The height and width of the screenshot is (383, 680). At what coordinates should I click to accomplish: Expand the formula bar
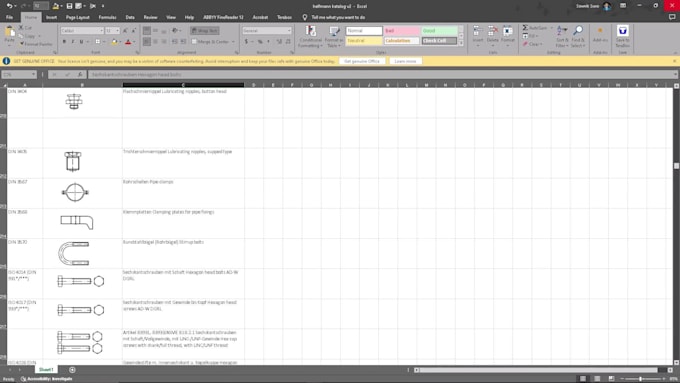click(x=676, y=75)
